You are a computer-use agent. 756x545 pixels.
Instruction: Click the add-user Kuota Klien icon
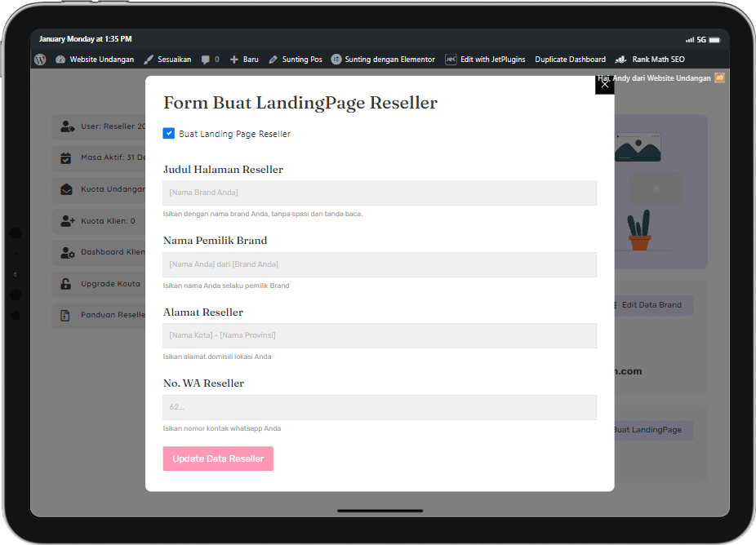(x=68, y=221)
